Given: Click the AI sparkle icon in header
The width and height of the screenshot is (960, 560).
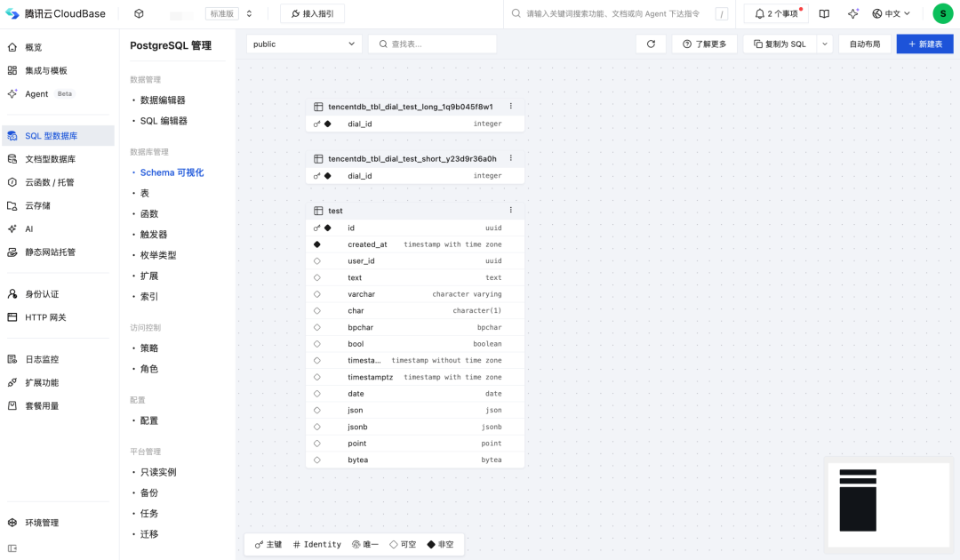Looking at the screenshot, I should (852, 13).
